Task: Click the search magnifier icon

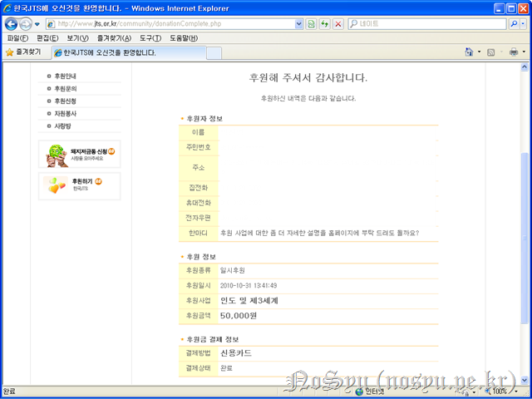Action: point(513,24)
